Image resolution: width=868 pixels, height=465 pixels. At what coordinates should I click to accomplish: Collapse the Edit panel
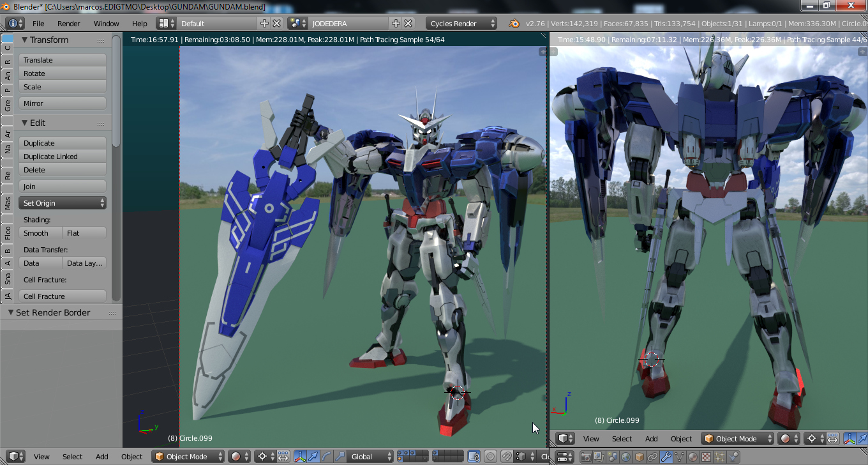[24, 123]
